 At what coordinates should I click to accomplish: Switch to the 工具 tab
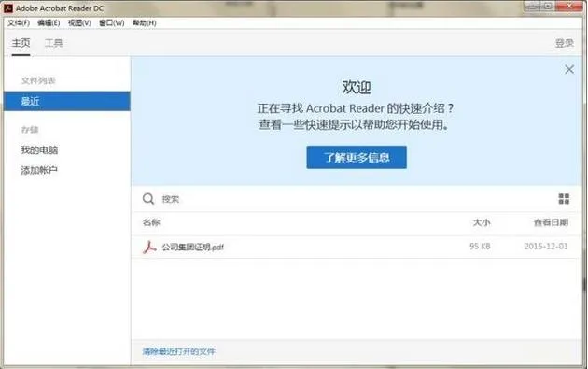pyautogui.click(x=53, y=43)
